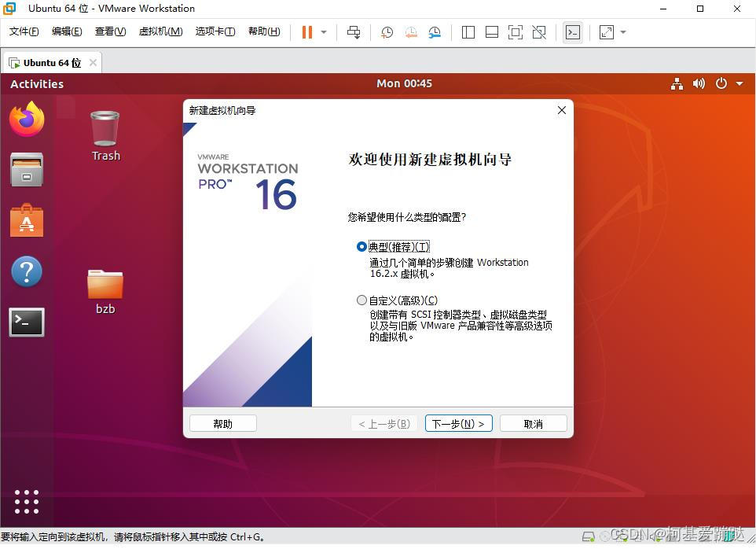
Task: Open the snapshot manager
Action: pyautogui.click(x=435, y=32)
